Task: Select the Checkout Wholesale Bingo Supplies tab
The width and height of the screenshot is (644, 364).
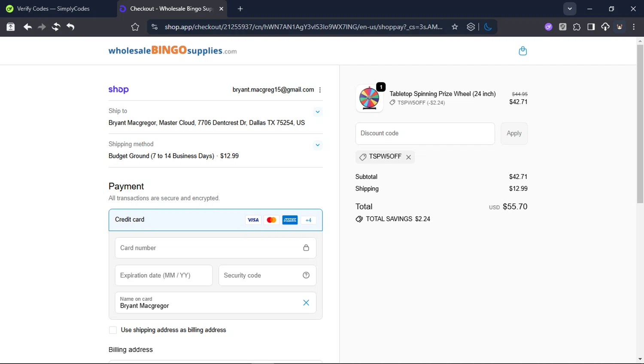Action: pos(171,9)
